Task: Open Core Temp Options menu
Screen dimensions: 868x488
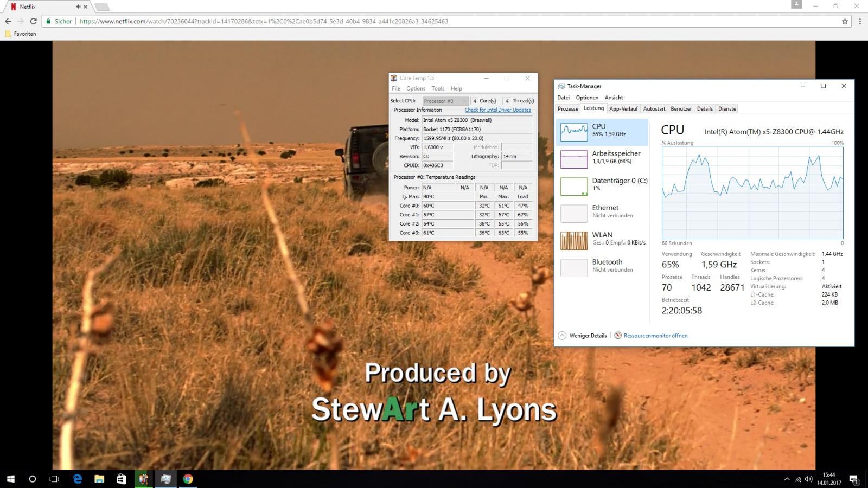Action: [416, 88]
